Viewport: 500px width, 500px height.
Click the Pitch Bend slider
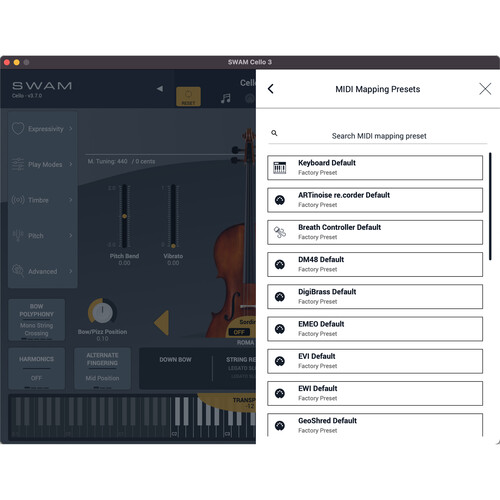click(124, 216)
